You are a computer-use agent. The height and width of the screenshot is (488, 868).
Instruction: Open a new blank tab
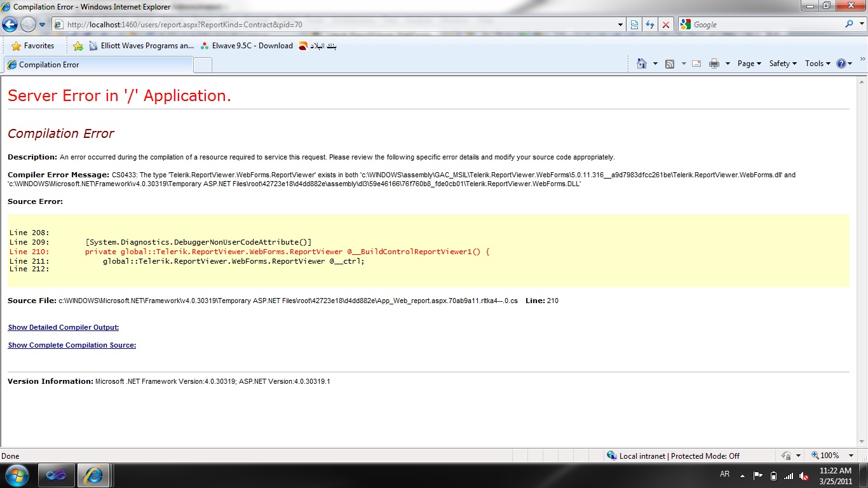coord(203,65)
